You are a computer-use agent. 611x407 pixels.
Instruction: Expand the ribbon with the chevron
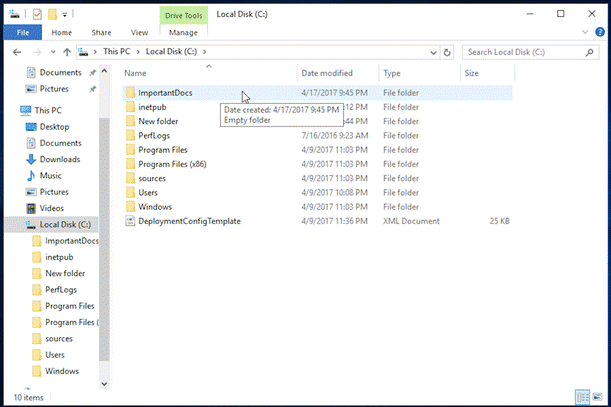[x=585, y=32]
